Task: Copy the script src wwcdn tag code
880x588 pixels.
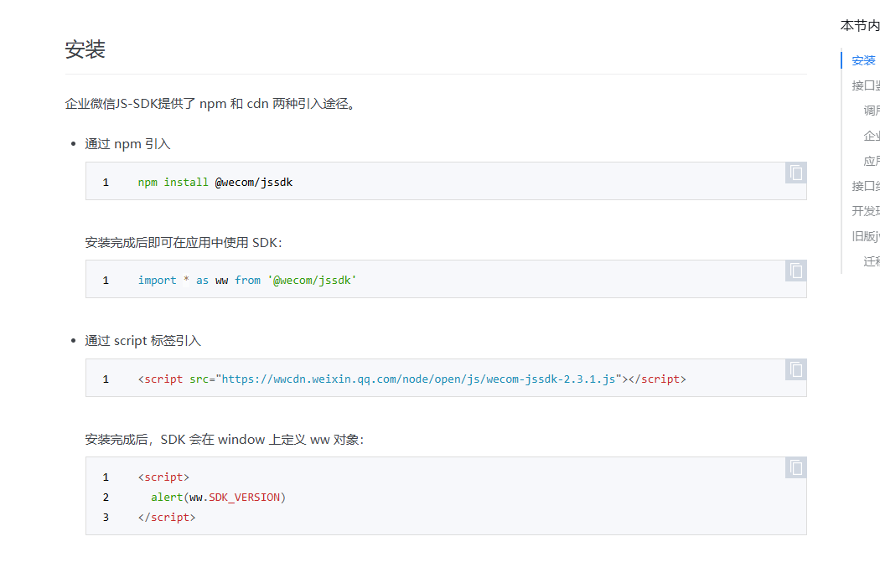Action: point(796,369)
